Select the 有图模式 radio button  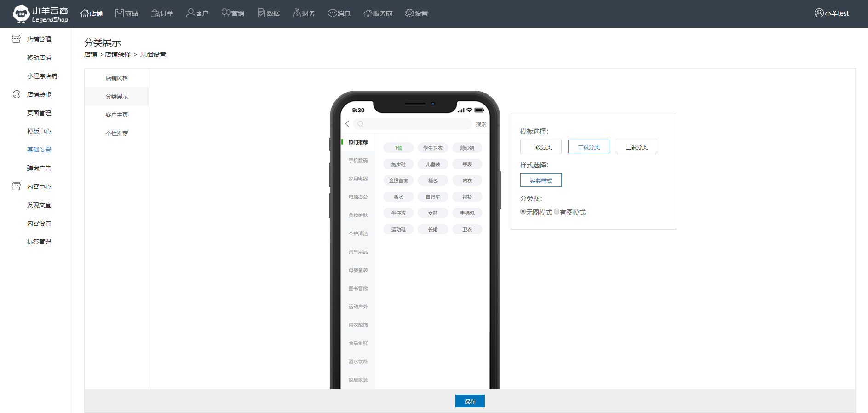point(557,212)
